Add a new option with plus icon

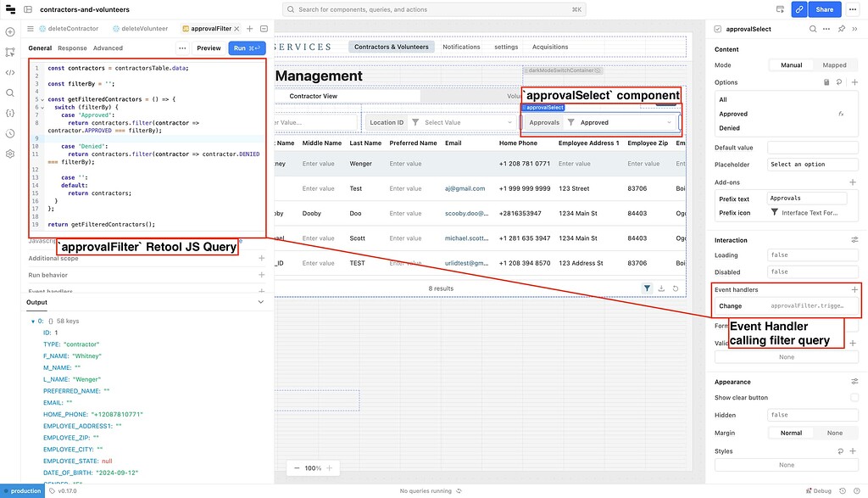pos(854,82)
